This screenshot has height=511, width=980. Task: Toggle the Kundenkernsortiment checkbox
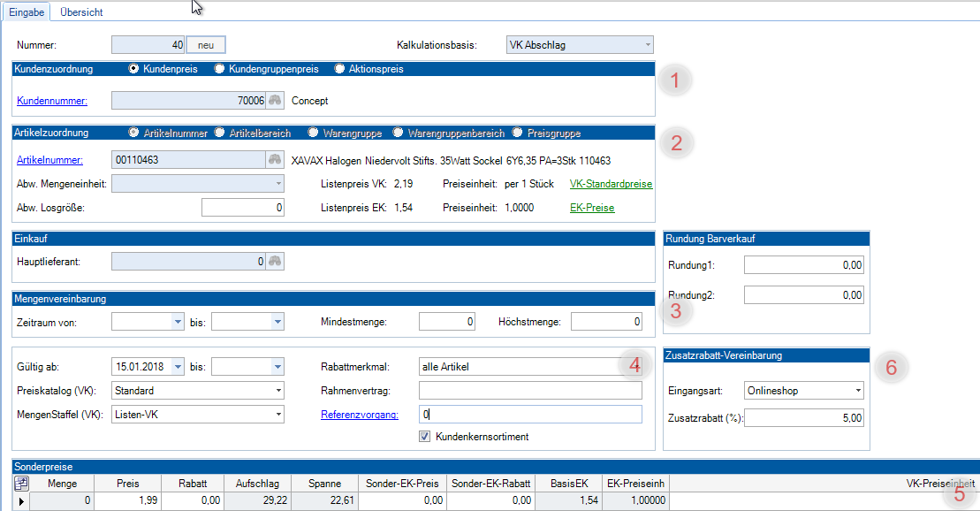click(x=425, y=436)
